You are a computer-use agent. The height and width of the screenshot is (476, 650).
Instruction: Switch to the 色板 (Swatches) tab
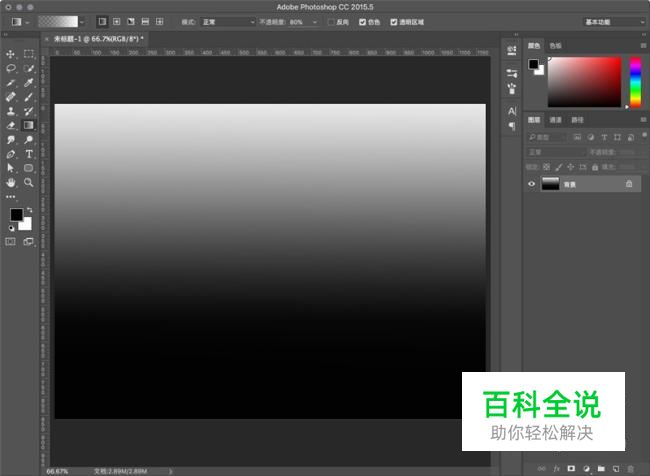tap(555, 46)
